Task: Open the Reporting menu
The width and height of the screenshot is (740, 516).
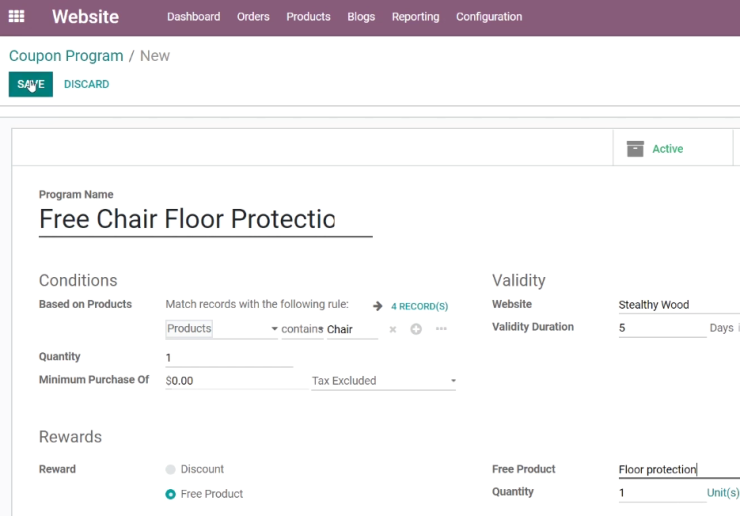Action: (415, 17)
